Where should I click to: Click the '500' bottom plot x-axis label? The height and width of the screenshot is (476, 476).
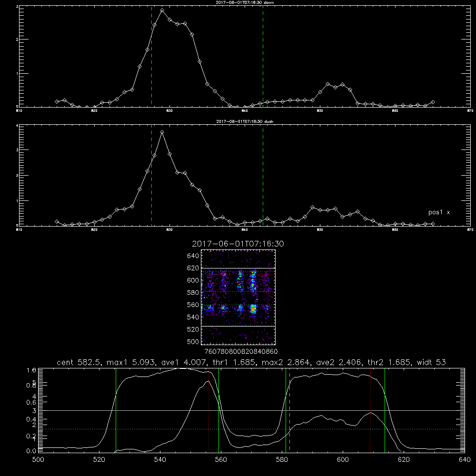(x=38, y=460)
